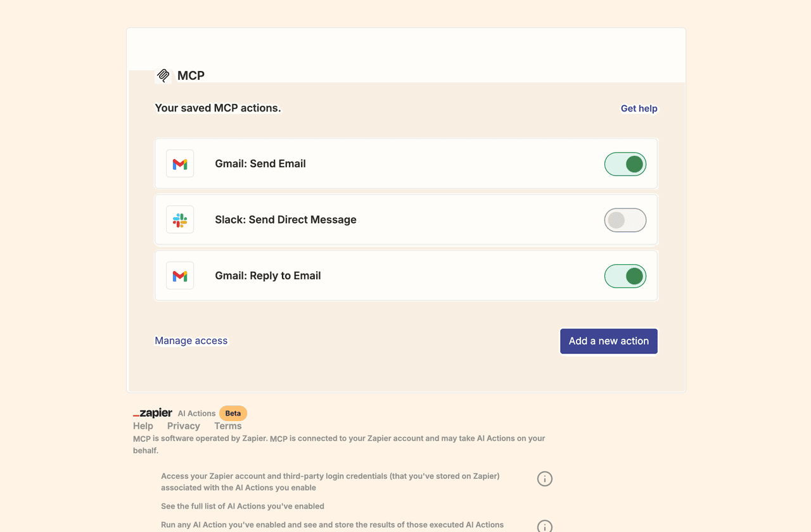Click the Beta badge next to AI Actions
Screen dimensions: 811x532
coord(233,414)
